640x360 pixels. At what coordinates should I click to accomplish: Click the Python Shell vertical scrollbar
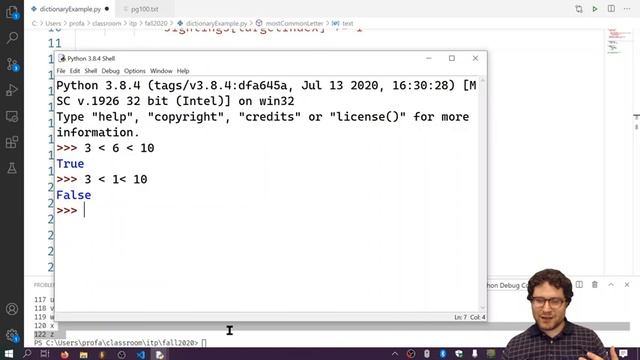[482, 194]
